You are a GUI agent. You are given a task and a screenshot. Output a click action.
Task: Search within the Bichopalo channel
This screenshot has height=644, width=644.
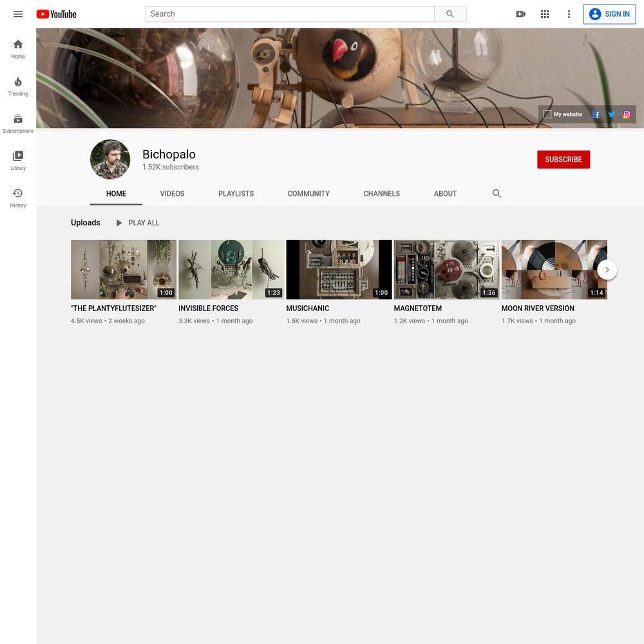click(x=497, y=193)
